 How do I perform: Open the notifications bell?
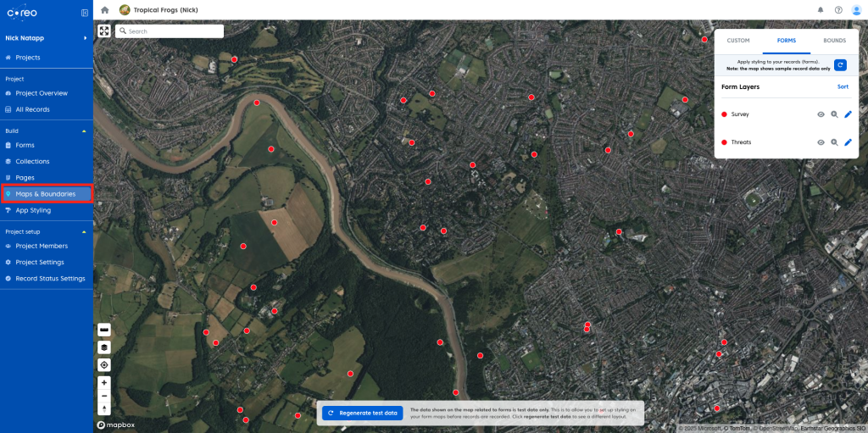[821, 10]
